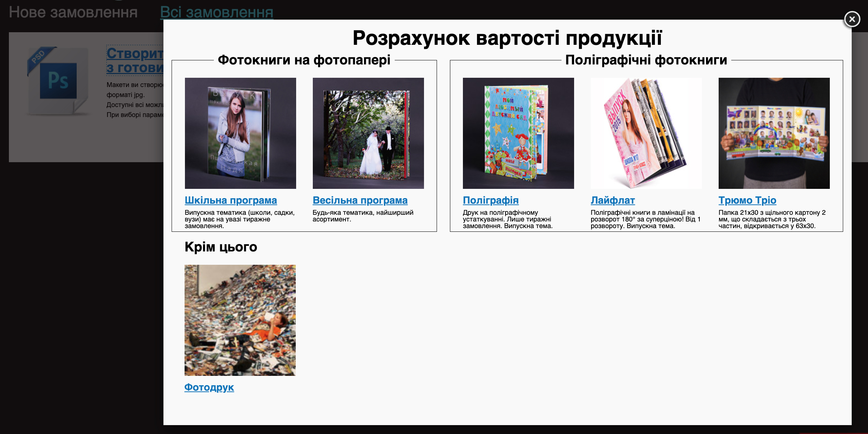Click the Фотодрук link
Screen dimensions: 868x434
pos(209,387)
